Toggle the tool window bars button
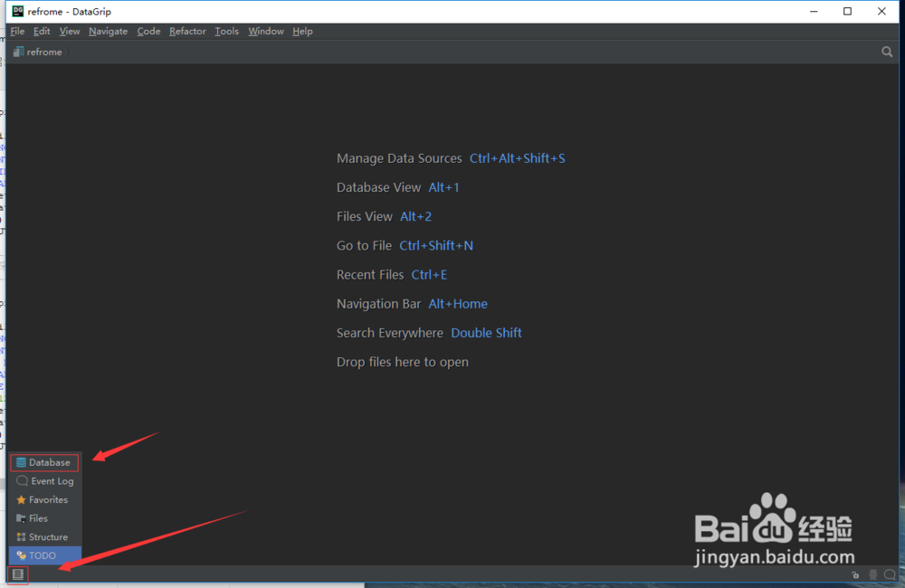The height and width of the screenshot is (588, 905). [18, 574]
